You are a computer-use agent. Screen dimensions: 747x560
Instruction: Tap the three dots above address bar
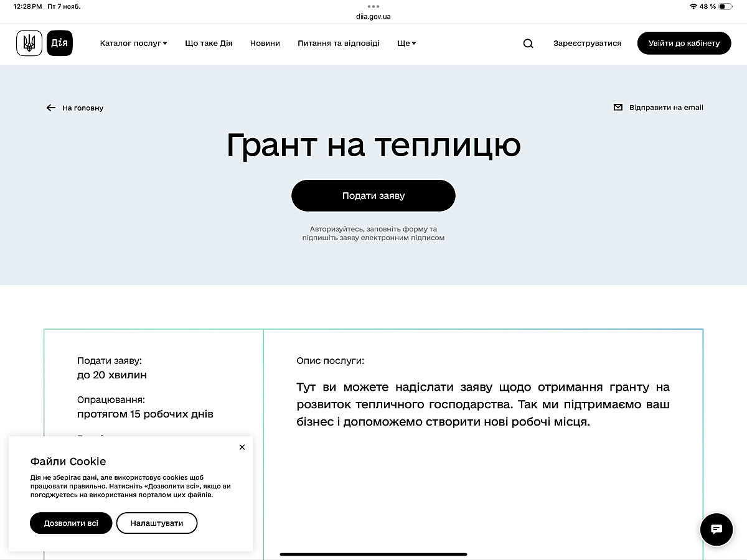point(374,6)
